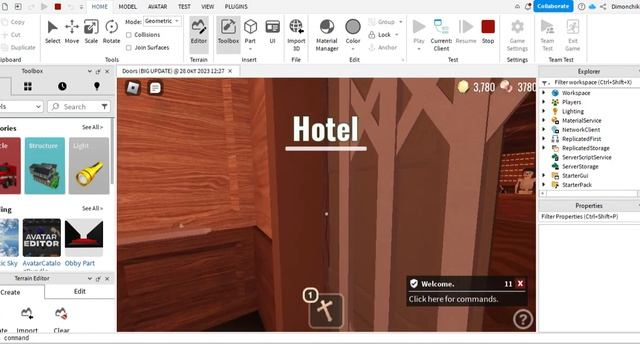Image resolution: width=640 pixels, height=360 pixels.
Task: Click the help question mark in viewport
Action: click(523, 319)
